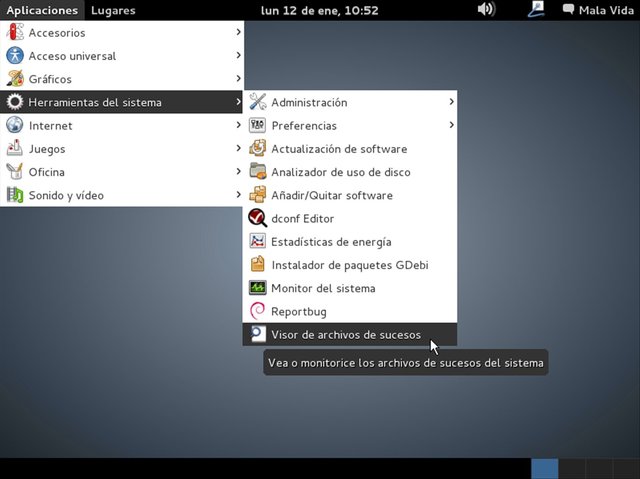Click the Gráficos paint palette icon

coord(15,79)
